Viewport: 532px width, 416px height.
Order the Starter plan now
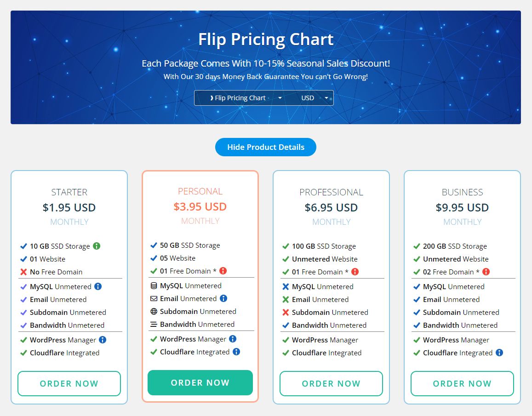tap(69, 383)
